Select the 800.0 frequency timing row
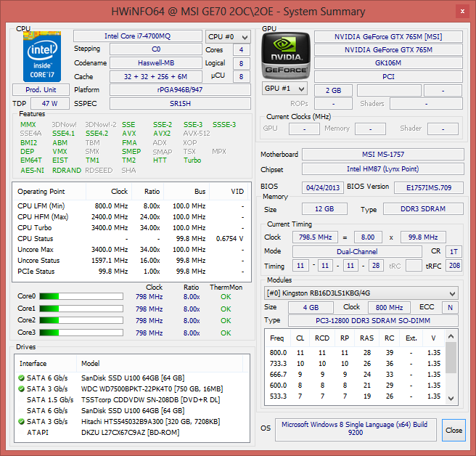This screenshot has height=456, width=476. 355,353
